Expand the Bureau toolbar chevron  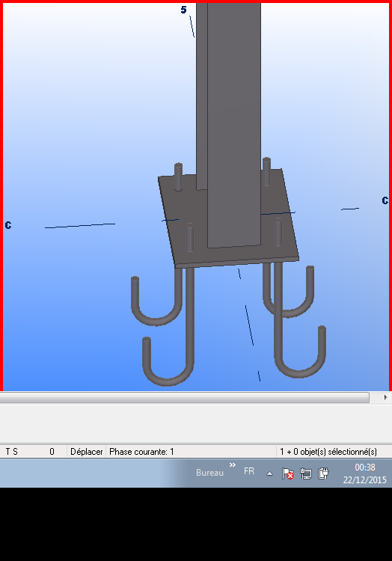[233, 465]
